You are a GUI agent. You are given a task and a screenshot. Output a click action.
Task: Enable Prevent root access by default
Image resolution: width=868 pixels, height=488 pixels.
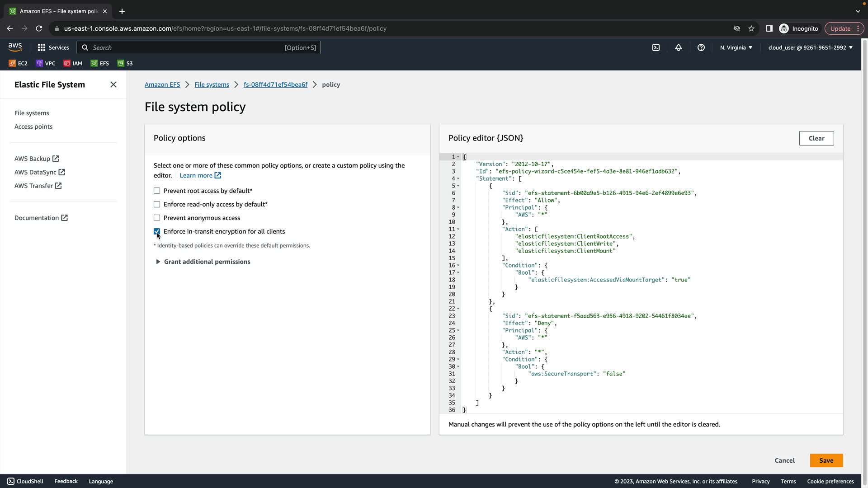point(157,191)
